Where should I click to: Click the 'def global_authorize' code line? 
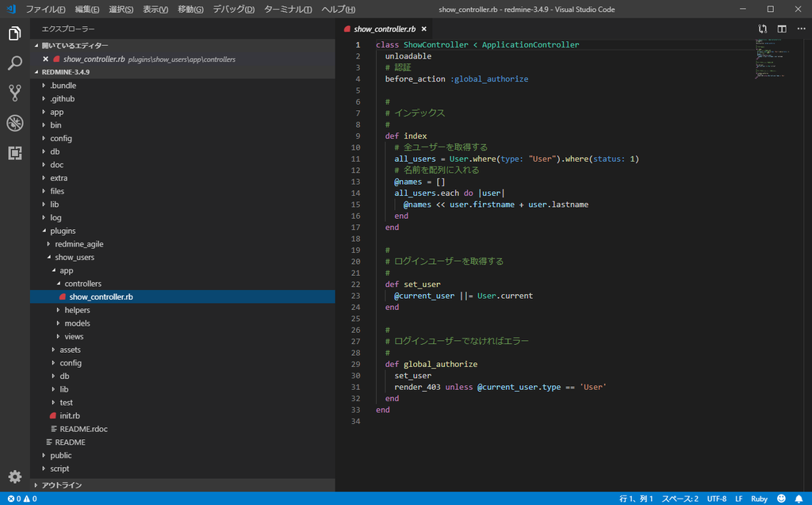[431, 364]
